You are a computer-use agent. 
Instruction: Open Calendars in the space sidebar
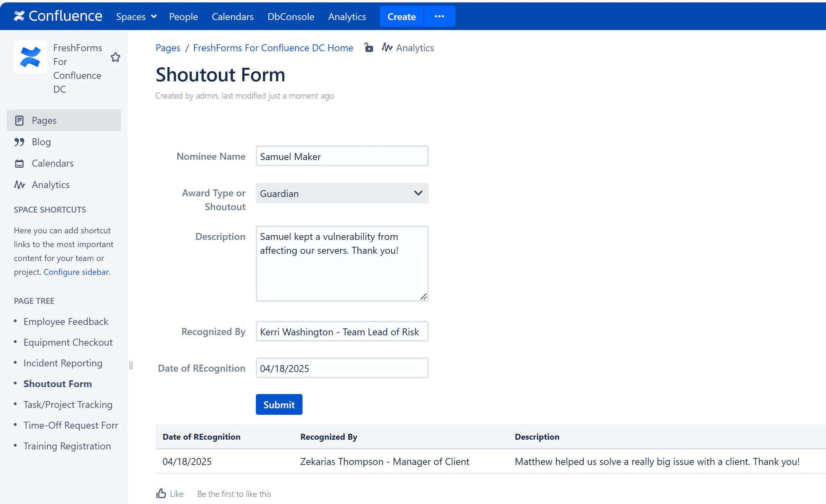pyautogui.click(x=52, y=163)
